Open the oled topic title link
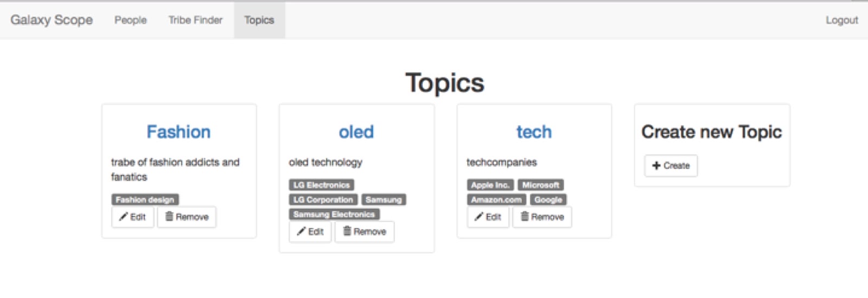The image size is (868, 298). (x=356, y=132)
